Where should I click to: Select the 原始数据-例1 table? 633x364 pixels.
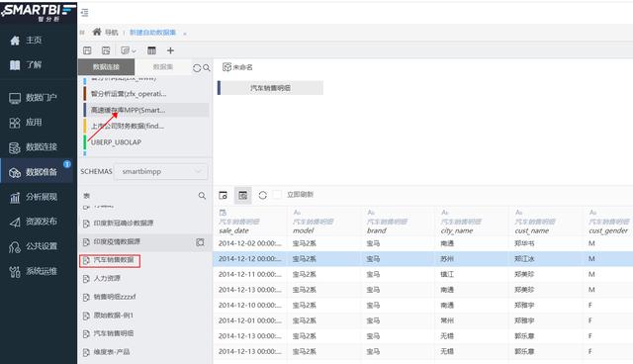pos(113,316)
